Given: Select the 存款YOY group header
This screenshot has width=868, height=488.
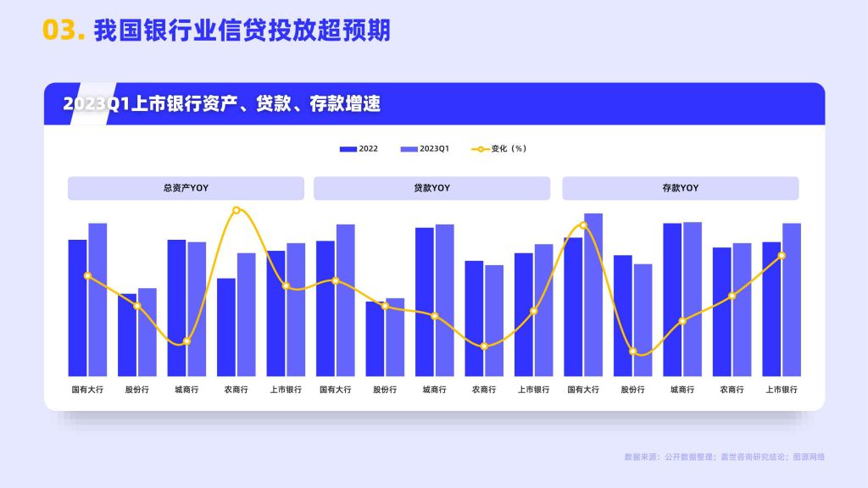Looking at the screenshot, I should tap(681, 188).
